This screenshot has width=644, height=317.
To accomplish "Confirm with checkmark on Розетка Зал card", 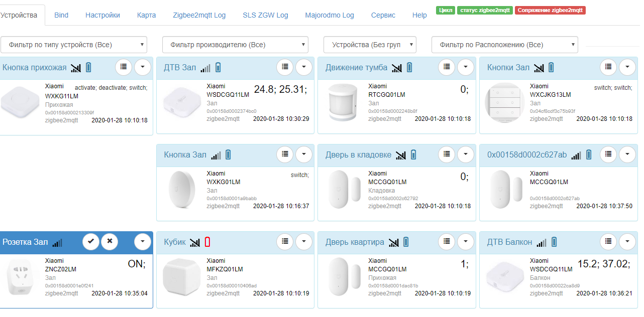I will [91, 241].
